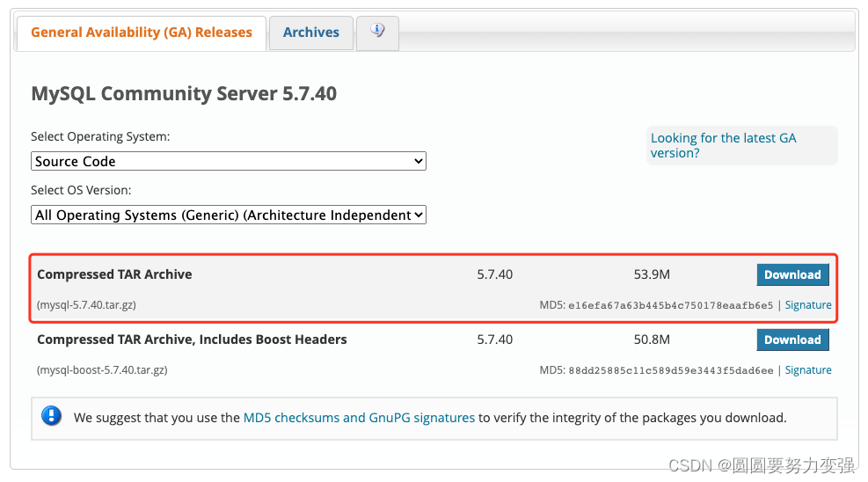Click the 50.8M file size value

[x=652, y=340]
